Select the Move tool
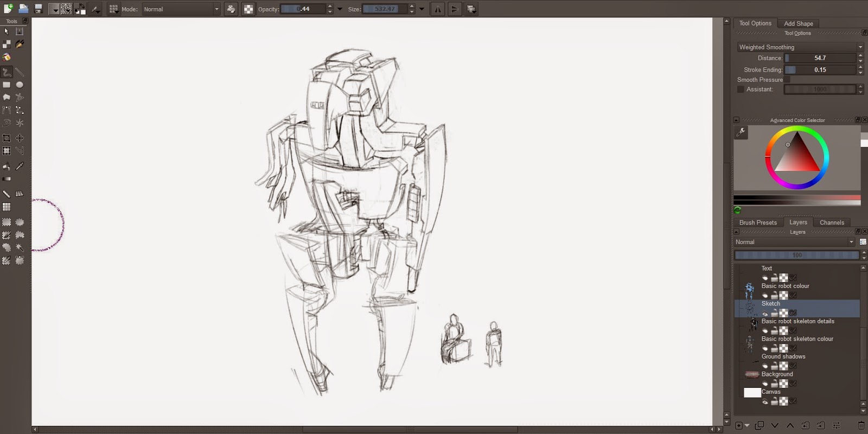The height and width of the screenshot is (434, 868). (x=20, y=138)
